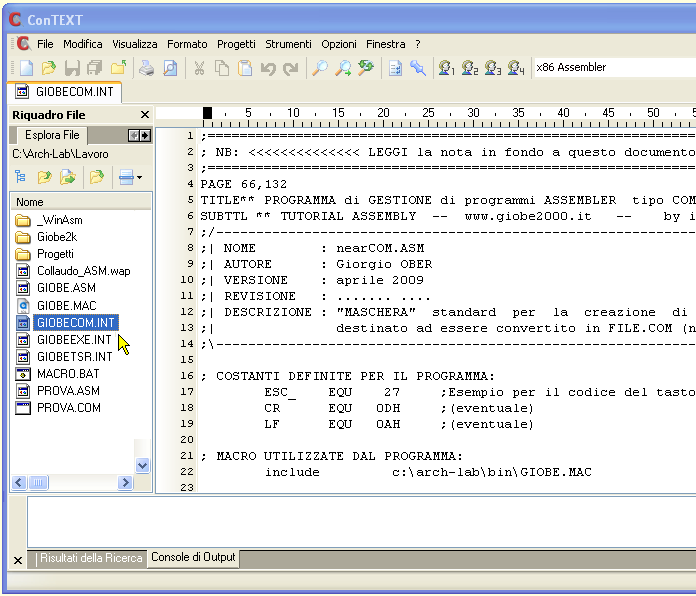The width and height of the screenshot is (696, 596).
Task: Click the folder tree icon in file panel
Action: (20, 177)
